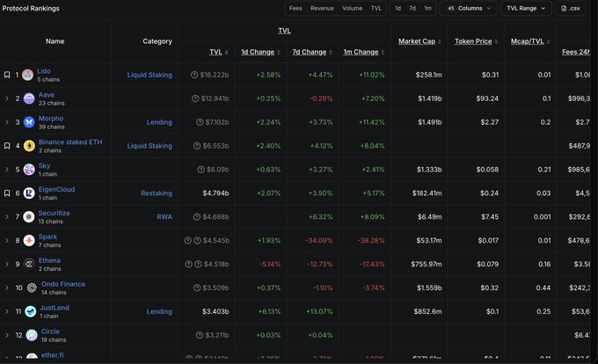This screenshot has width=598, height=364.
Task: Open the TVL Range dropdown
Action: coord(526,9)
